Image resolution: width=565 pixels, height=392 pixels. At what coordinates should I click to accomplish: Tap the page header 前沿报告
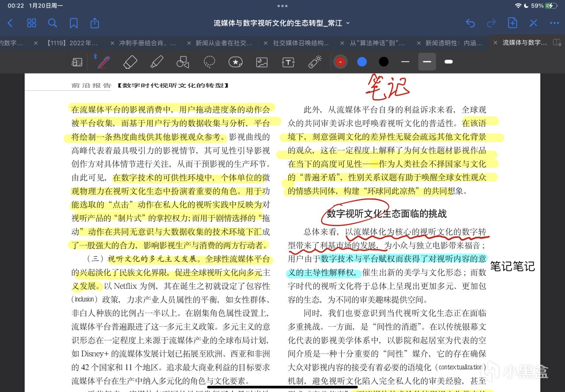tap(91, 85)
